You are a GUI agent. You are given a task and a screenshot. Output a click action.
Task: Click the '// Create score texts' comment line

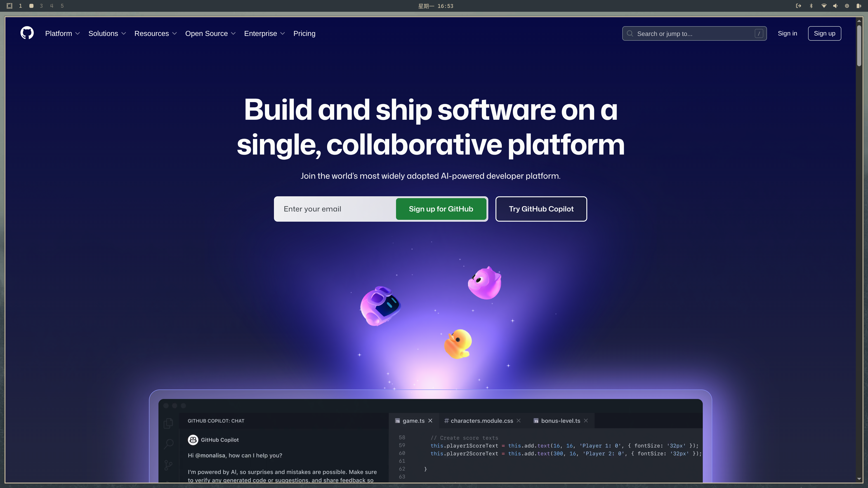464,438
